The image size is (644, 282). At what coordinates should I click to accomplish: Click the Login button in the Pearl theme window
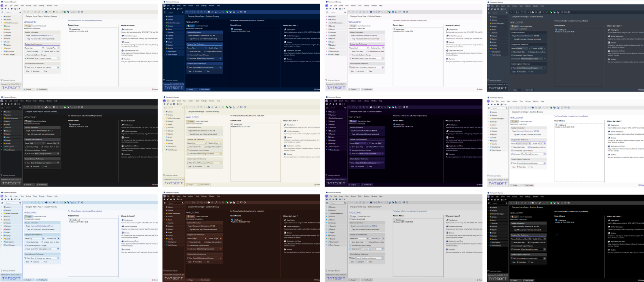pyautogui.click(x=353, y=25)
